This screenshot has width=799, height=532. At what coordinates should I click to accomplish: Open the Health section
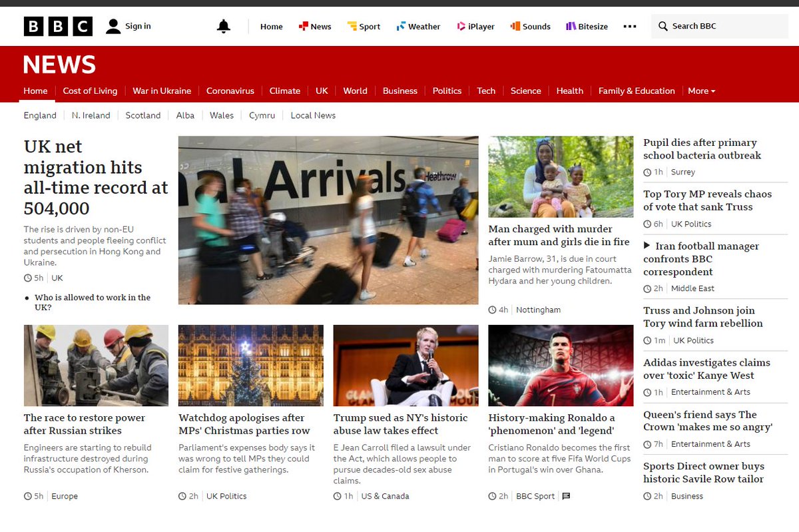coord(570,91)
